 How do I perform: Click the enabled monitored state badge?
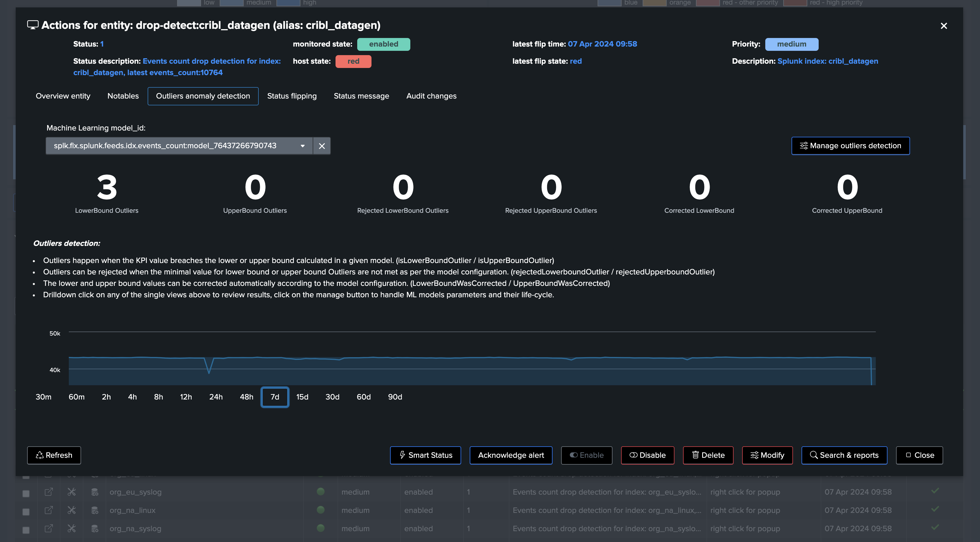tap(383, 44)
